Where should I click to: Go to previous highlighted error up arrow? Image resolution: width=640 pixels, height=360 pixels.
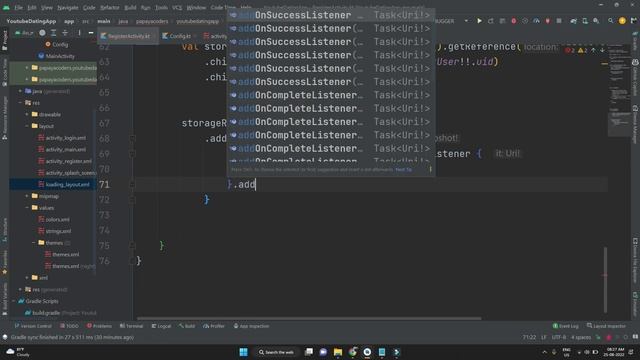(x=593, y=50)
